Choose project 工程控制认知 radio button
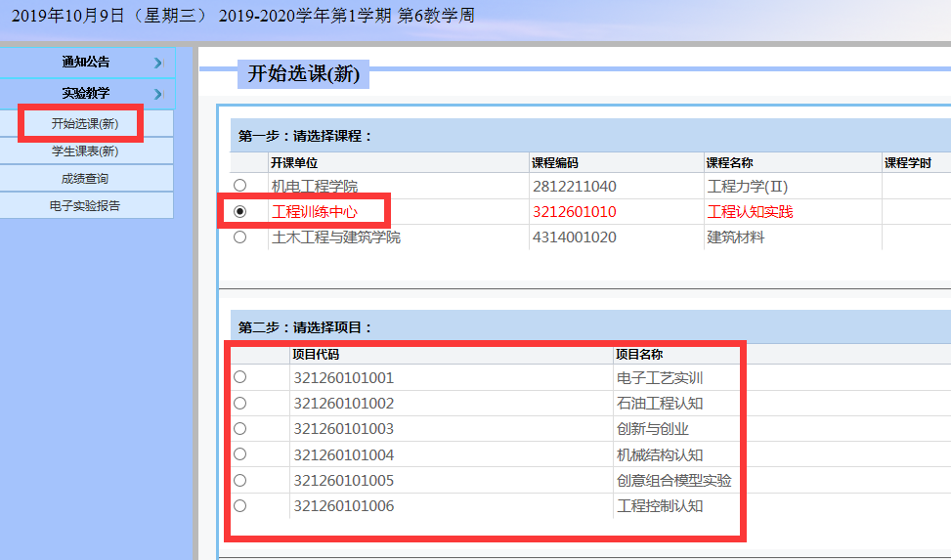951x560 pixels. point(239,505)
